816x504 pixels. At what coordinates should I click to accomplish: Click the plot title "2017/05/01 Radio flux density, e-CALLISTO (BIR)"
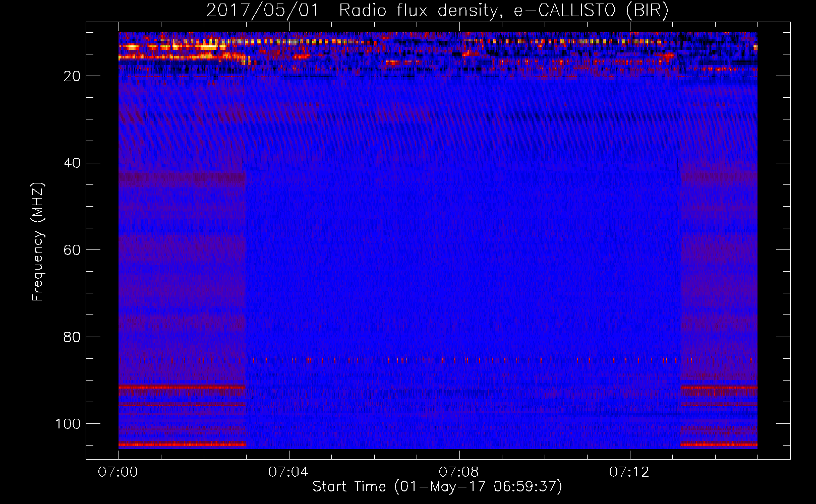pos(437,11)
